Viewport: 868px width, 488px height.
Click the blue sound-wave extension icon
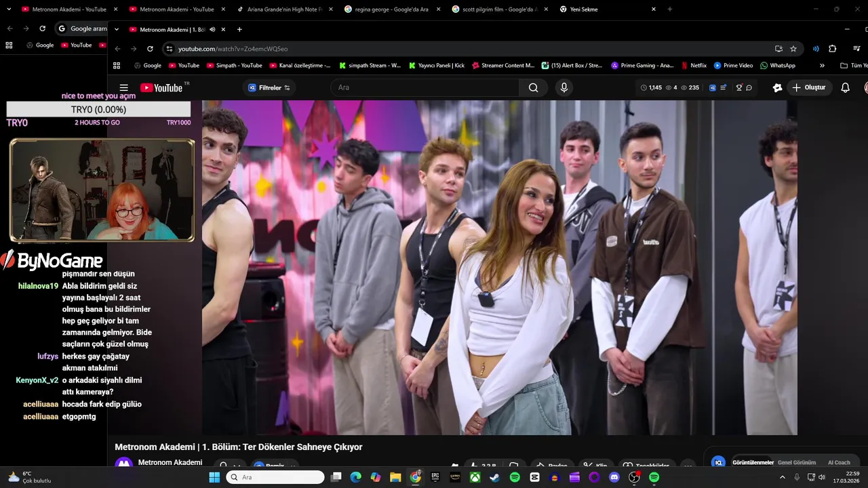(816, 49)
